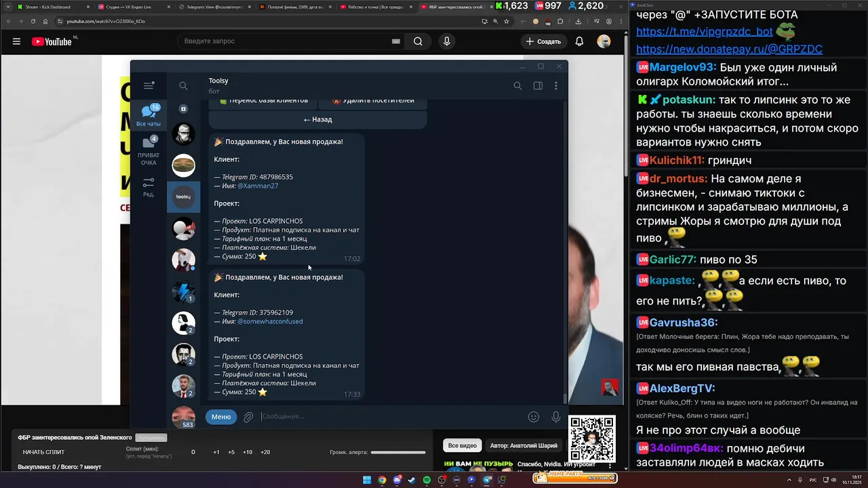Open Spotify from the taskbar
Screen dimensions: 868x488
point(427,480)
